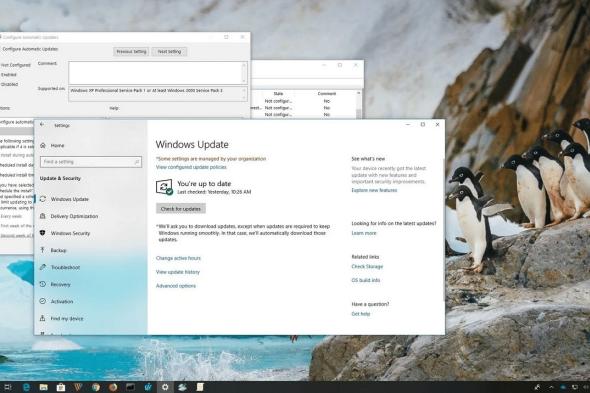Click the notepad-style taskbar icon
Viewport: 590px width, 393px height.
[x=200, y=387]
